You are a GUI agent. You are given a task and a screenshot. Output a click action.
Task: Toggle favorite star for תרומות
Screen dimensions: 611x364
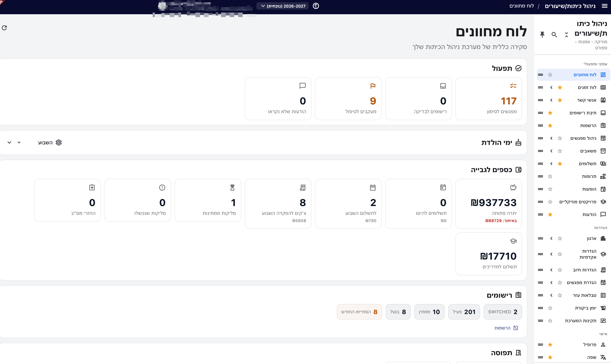pyautogui.click(x=550, y=176)
